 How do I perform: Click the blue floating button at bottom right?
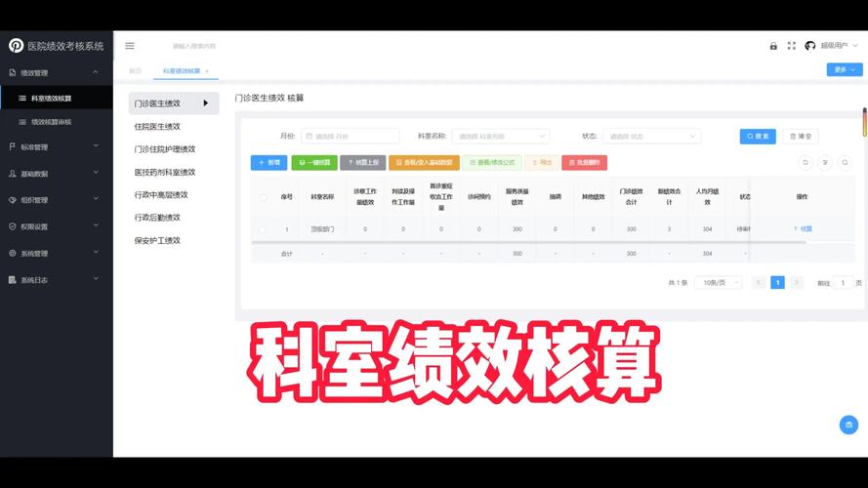(848, 425)
